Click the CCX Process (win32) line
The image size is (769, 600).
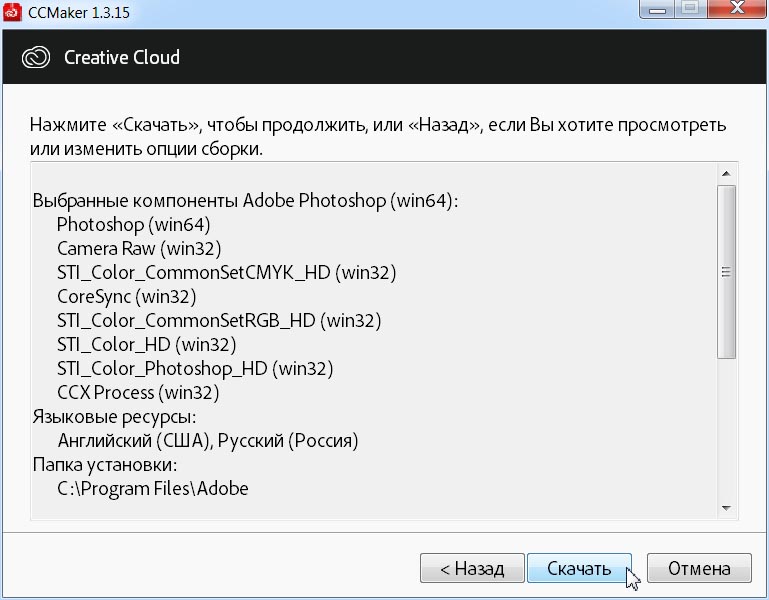tap(138, 392)
